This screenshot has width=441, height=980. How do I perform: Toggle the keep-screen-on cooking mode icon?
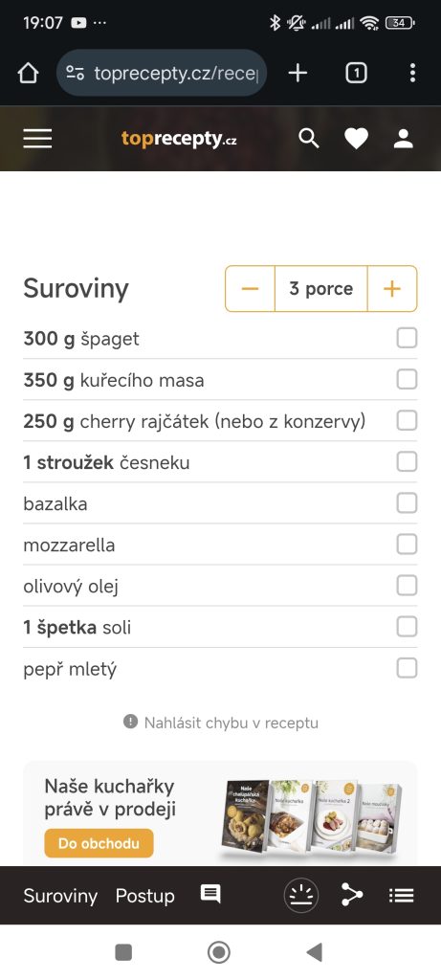tap(301, 896)
